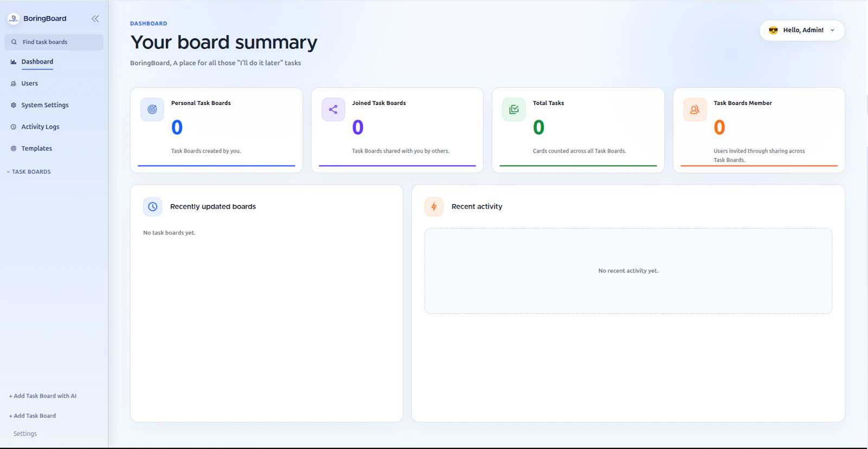
Task: Open System Settings from sidebar
Action: [45, 105]
